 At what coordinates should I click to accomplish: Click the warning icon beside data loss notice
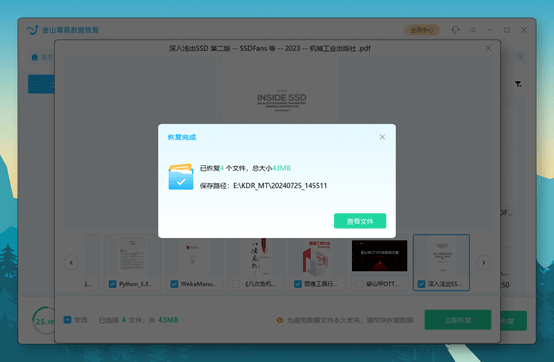tap(279, 320)
